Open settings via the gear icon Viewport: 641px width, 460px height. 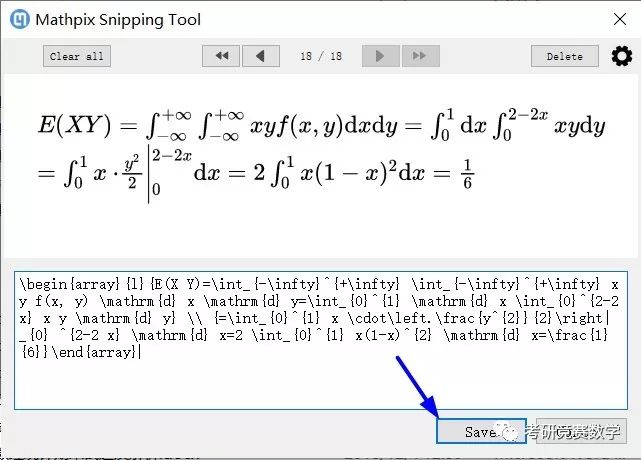tap(621, 56)
